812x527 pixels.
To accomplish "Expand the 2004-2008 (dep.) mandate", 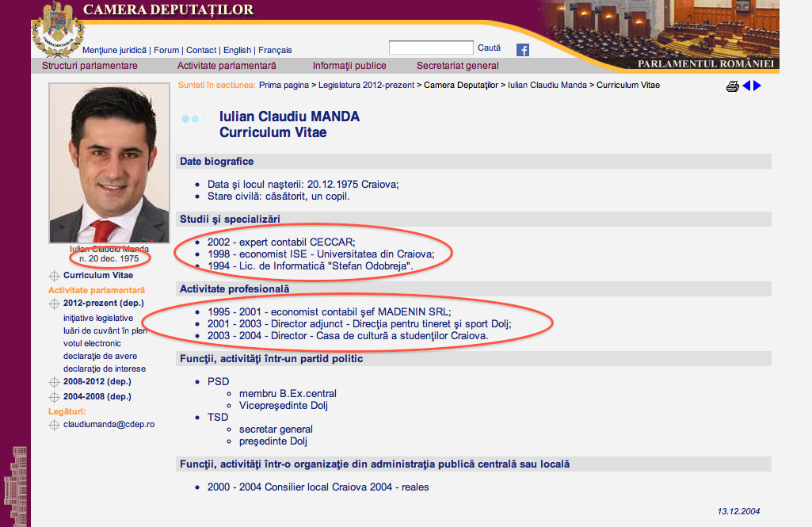I will (97, 396).
